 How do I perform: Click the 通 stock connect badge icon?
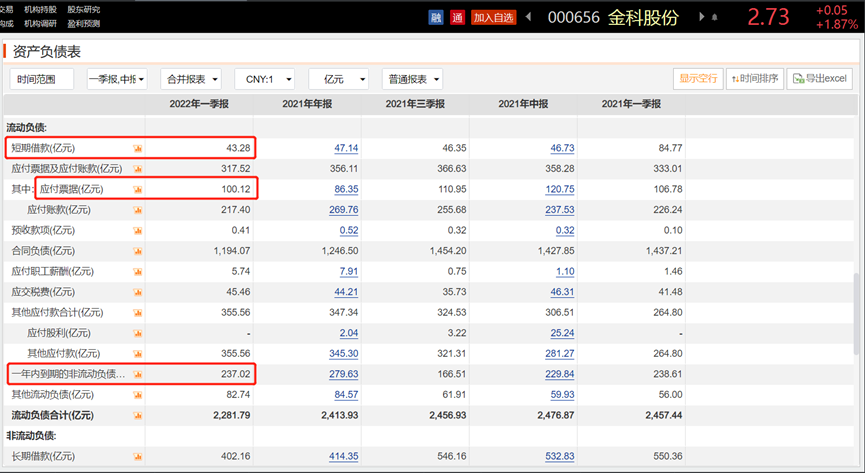coord(457,18)
